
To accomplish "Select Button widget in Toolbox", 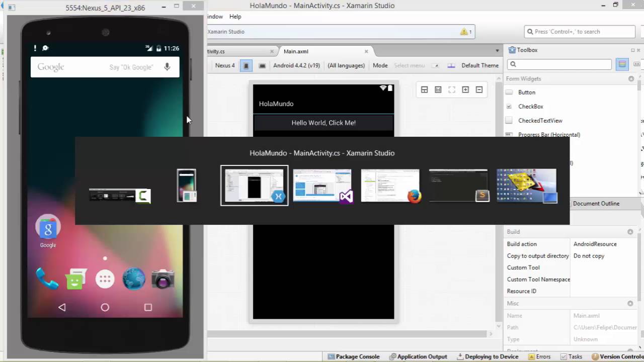I will coord(527,93).
